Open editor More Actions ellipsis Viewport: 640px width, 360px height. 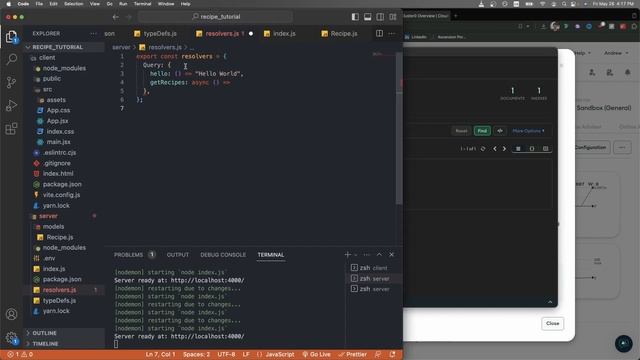tap(392, 33)
